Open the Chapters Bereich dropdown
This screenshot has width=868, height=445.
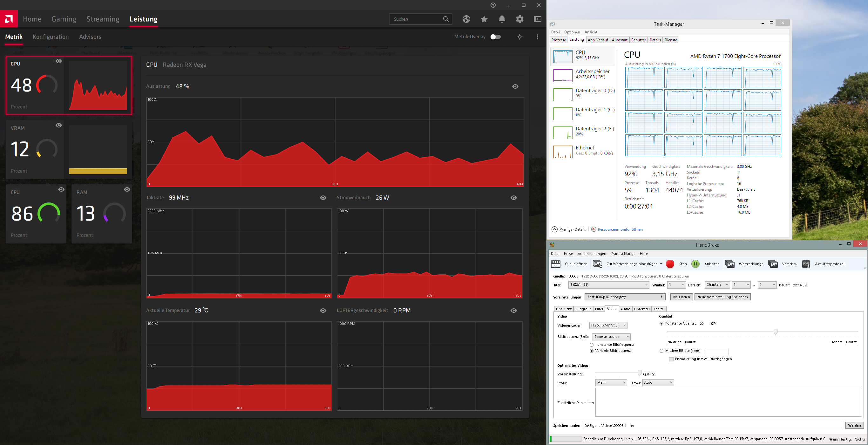[x=717, y=285]
